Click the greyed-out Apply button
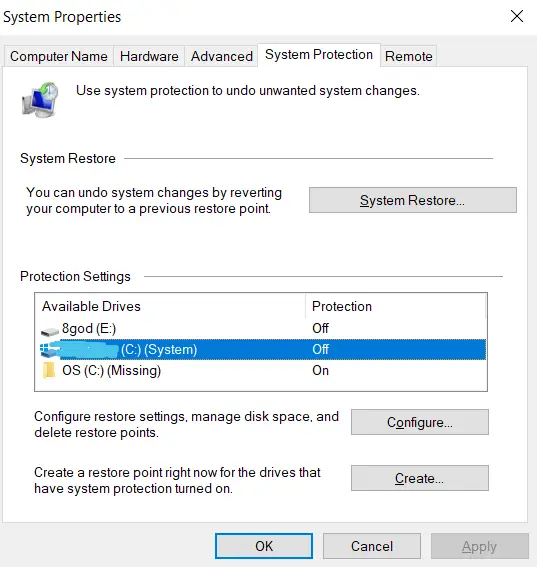This screenshot has height=567, width=537. click(480, 546)
